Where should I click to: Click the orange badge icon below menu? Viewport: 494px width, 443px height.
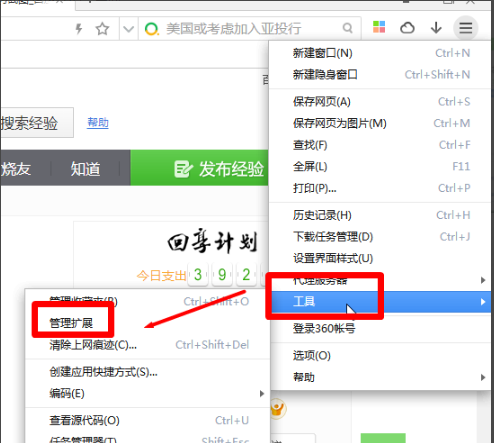point(277,409)
